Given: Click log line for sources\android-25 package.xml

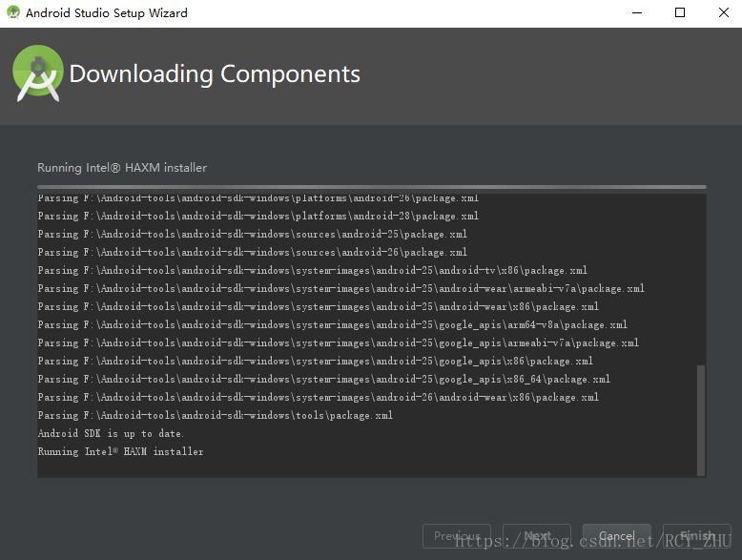Looking at the screenshot, I should tap(252, 234).
